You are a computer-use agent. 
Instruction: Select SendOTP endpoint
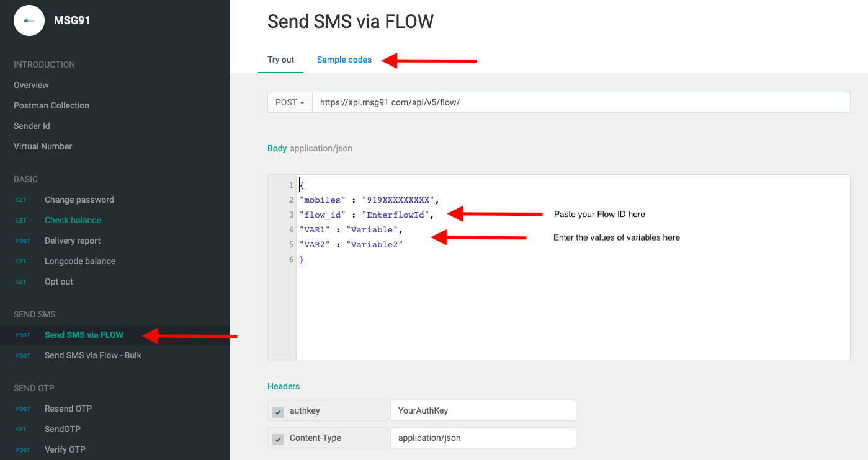click(63, 429)
